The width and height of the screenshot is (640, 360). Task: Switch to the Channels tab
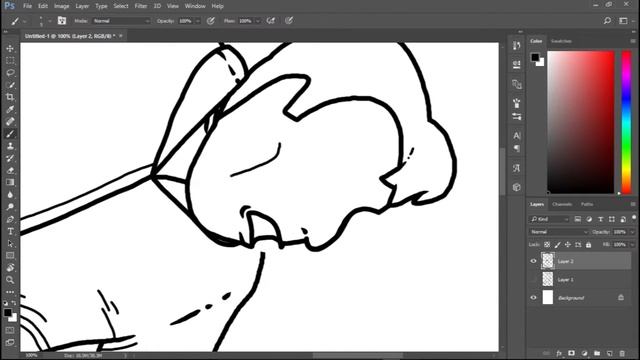point(562,204)
